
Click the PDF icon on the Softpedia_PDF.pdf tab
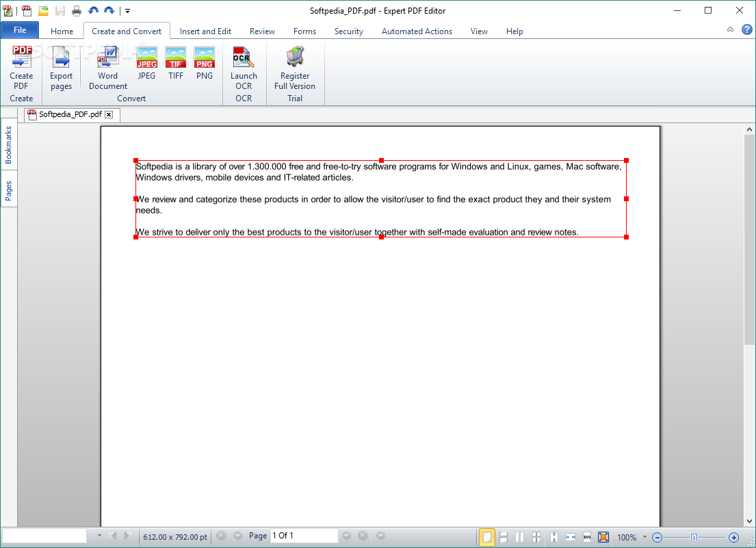tap(32, 115)
